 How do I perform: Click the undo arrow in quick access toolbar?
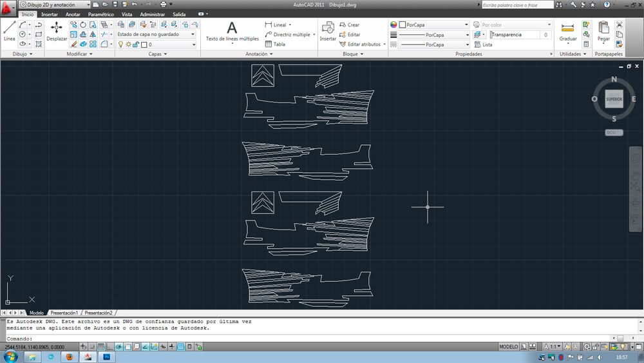click(135, 5)
